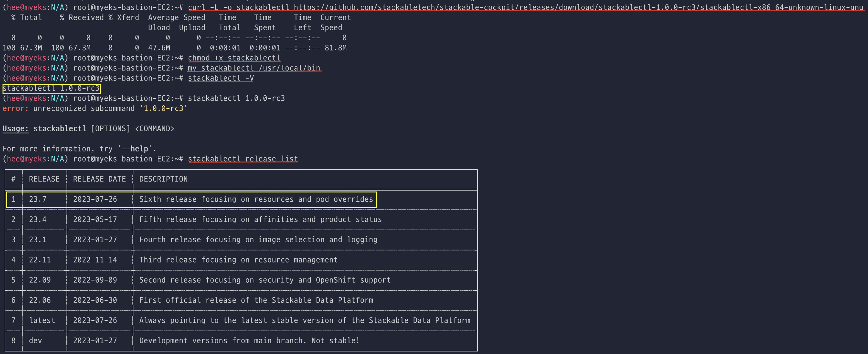Click the date 2023-01-27 for release 23.1
Screen dimensions: 868x354
(95, 240)
